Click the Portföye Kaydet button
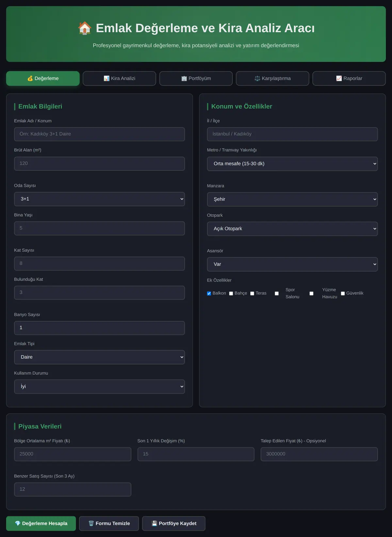Screen dimensions: 392x537 pos(174,523)
